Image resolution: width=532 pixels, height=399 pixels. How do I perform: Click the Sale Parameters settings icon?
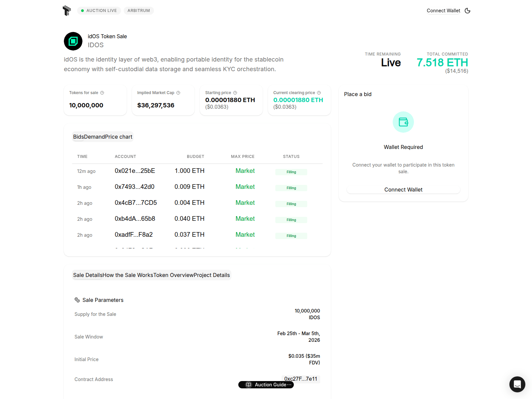click(77, 300)
